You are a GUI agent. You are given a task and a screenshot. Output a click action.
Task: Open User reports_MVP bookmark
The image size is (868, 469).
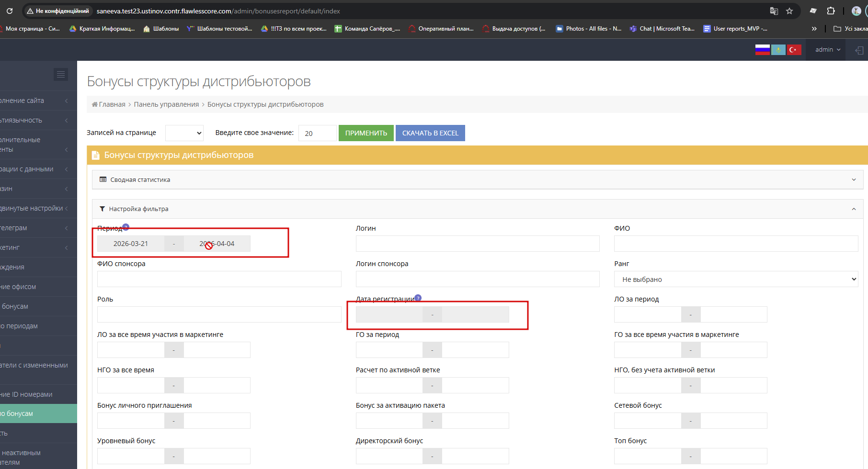(x=735, y=29)
